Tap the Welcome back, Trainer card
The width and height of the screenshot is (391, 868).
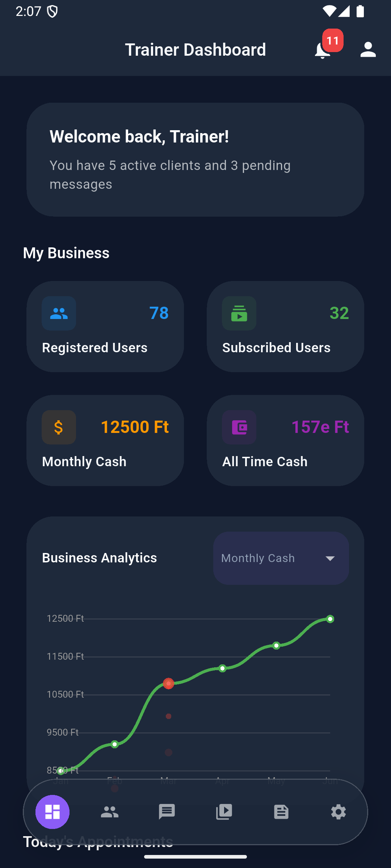coord(195,159)
